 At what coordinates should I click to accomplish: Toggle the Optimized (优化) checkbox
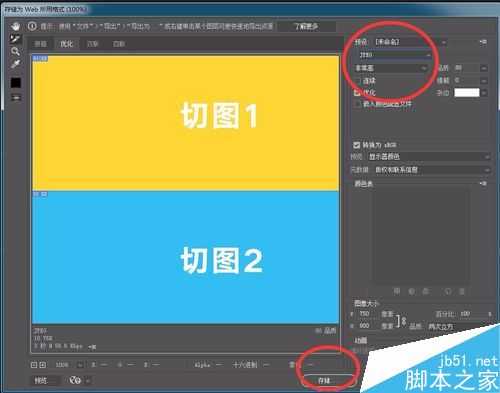coord(357,92)
